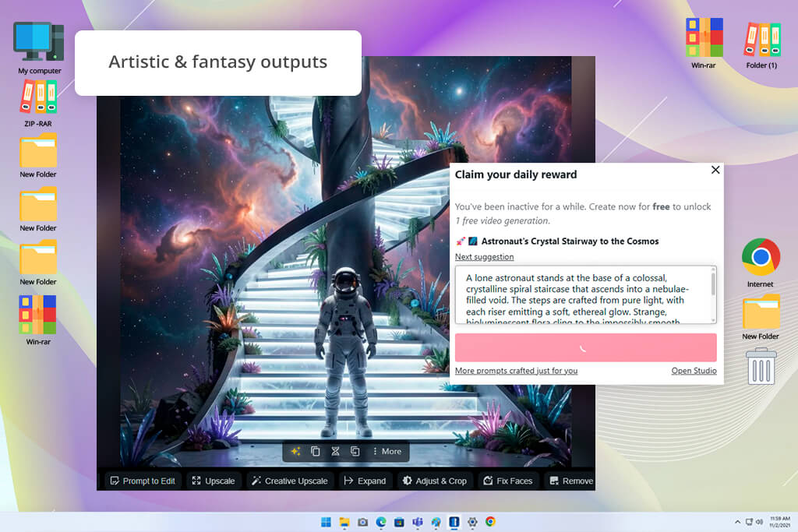Select the New Folder below the Internet icon
The height and width of the screenshot is (532, 798).
(x=761, y=317)
